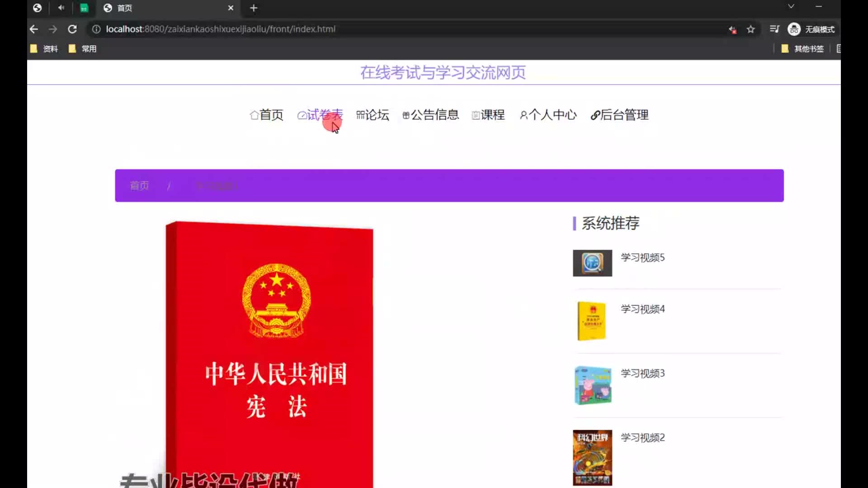Click the browser forward arrow
The image size is (868, 488).
[x=53, y=29]
